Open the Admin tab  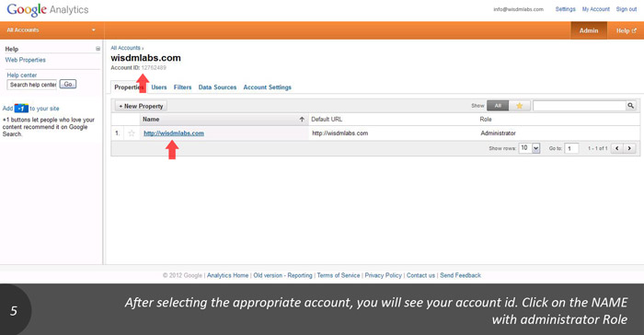589,30
